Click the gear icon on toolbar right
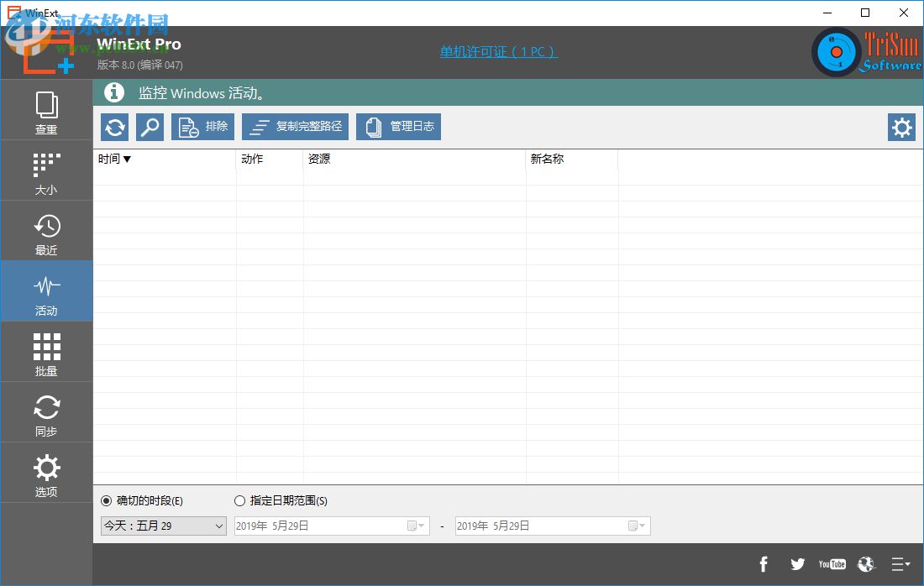The width and height of the screenshot is (924, 586). coord(901,127)
